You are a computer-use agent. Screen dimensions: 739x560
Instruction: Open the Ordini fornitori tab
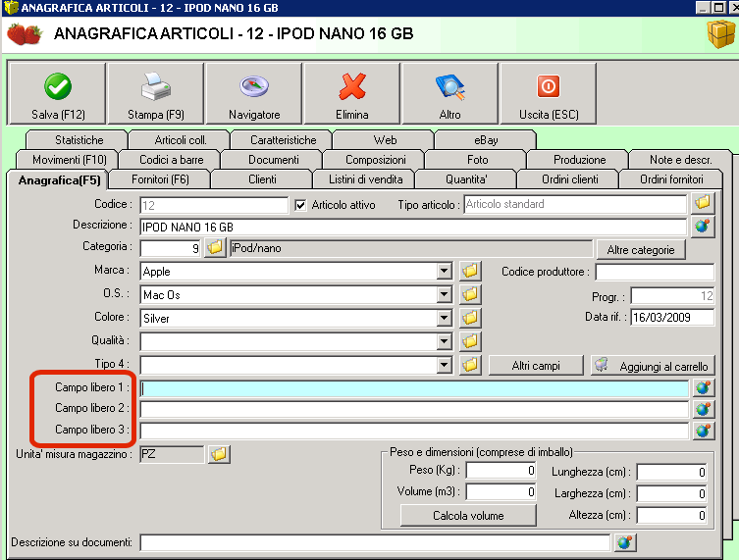click(671, 179)
